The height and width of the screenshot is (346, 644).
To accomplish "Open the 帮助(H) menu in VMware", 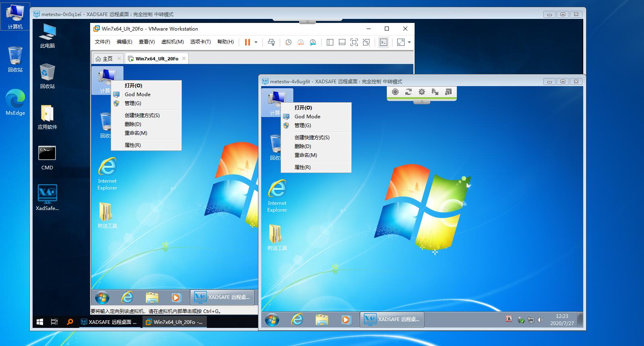I will [x=225, y=42].
